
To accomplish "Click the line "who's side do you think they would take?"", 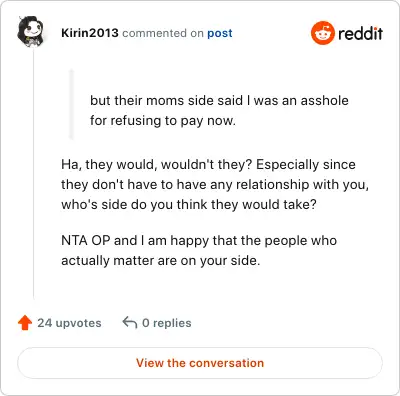I will coord(189,205).
